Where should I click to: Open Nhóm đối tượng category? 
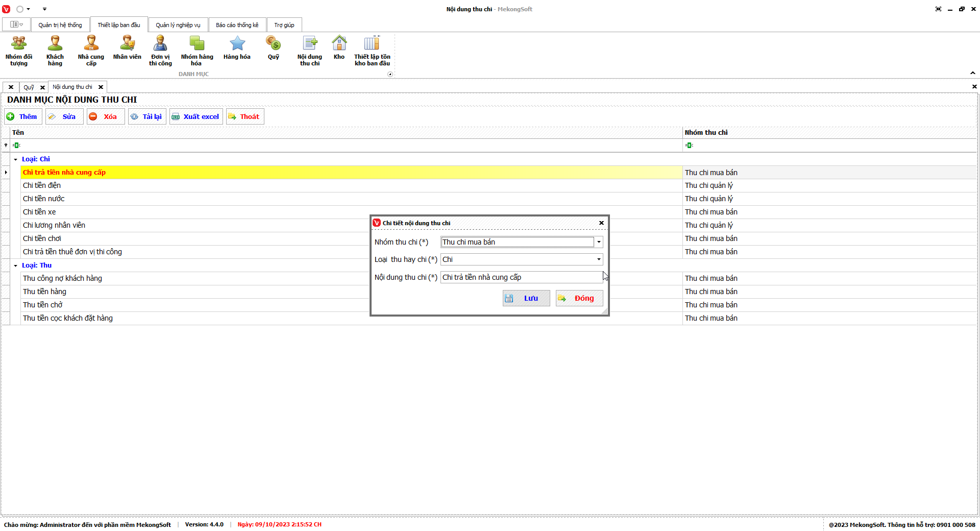tap(19, 51)
